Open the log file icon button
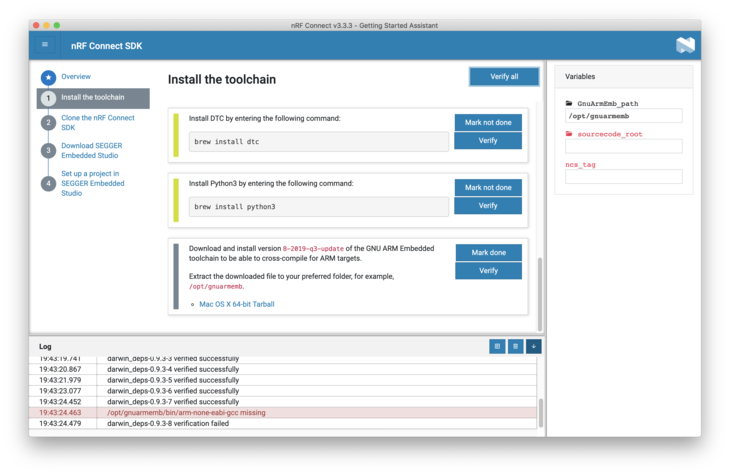Viewport: 730px width, 475px height. tap(497, 346)
